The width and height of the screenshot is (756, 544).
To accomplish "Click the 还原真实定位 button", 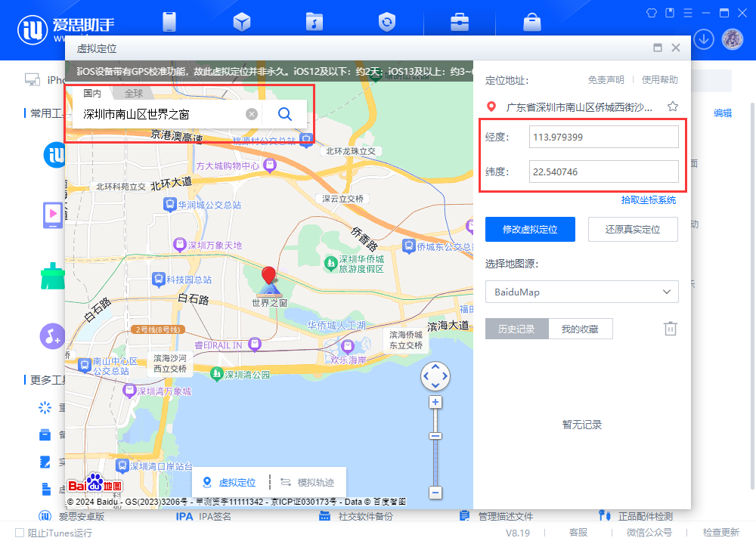I will tap(633, 230).
